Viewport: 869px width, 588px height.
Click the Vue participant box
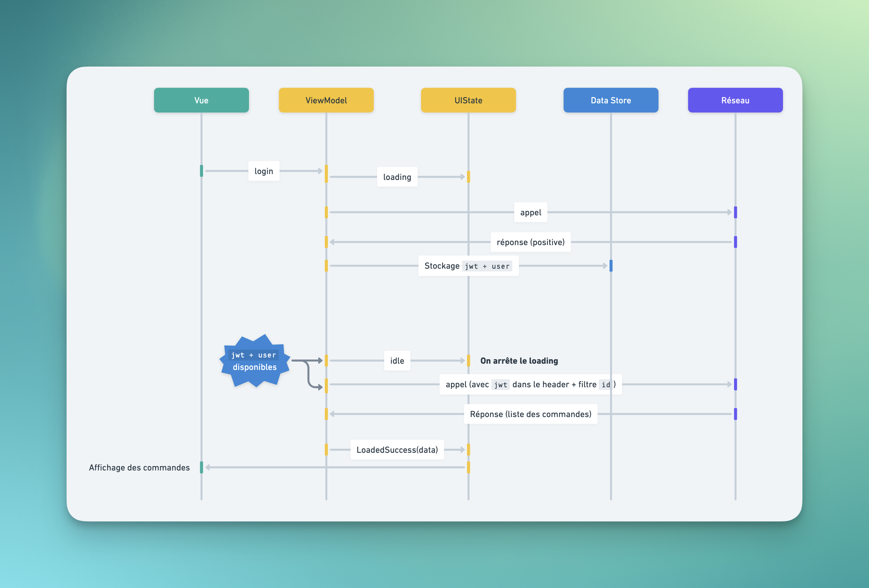click(201, 100)
